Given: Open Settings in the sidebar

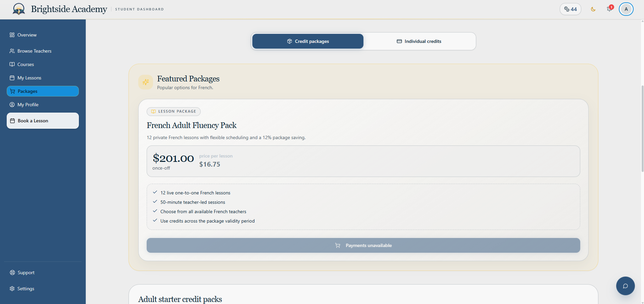Looking at the screenshot, I should (43, 289).
